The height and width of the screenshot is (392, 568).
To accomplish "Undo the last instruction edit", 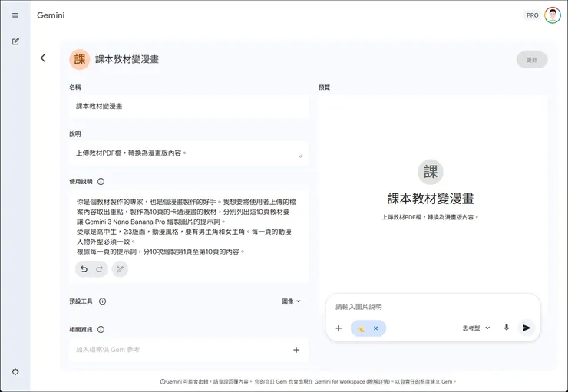I will pyautogui.click(x=84, y=269).
